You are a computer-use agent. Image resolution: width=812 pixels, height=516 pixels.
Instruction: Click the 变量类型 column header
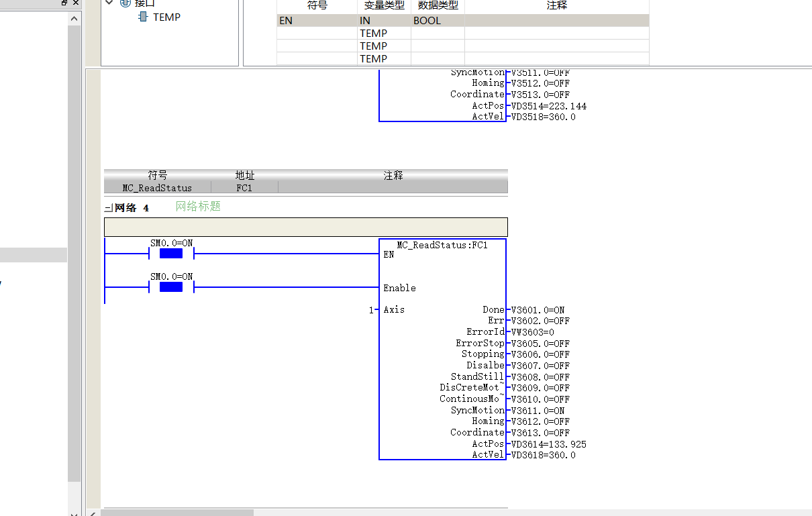(384, 5)
